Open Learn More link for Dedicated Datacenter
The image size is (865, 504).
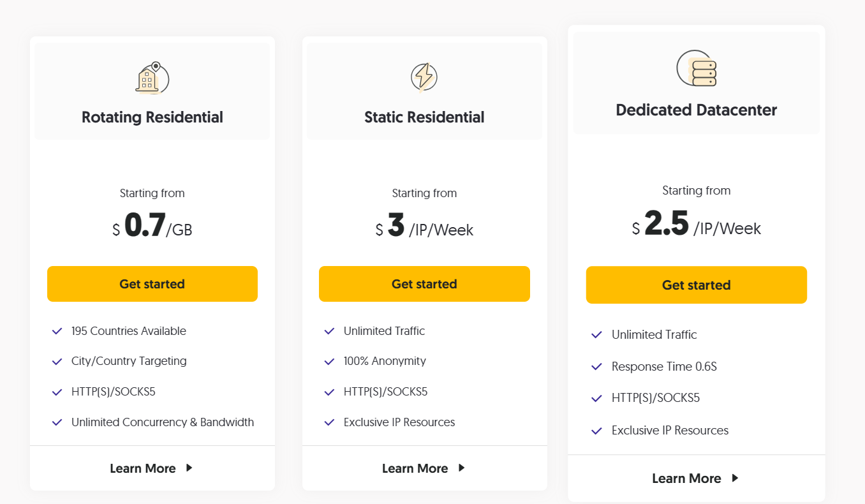pyautogui.click(x=686, y=478)
